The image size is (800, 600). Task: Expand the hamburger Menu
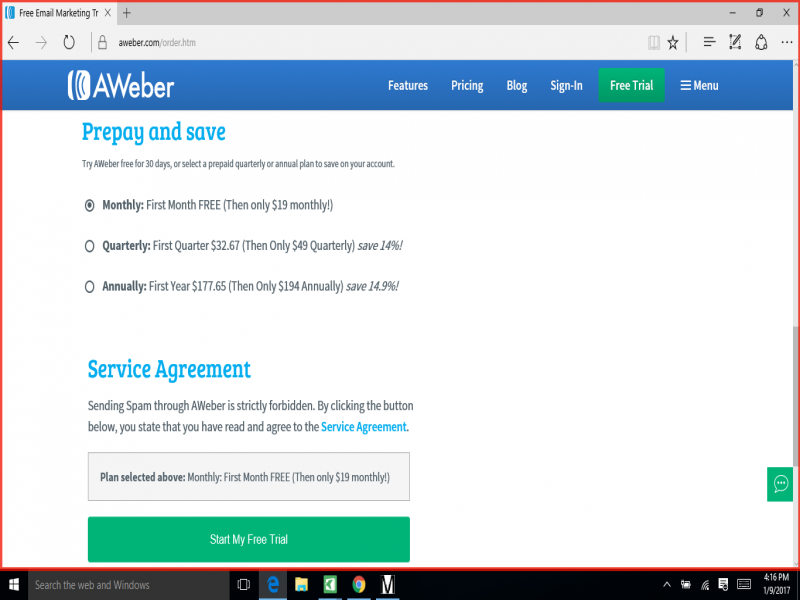[x=699, y=85]
